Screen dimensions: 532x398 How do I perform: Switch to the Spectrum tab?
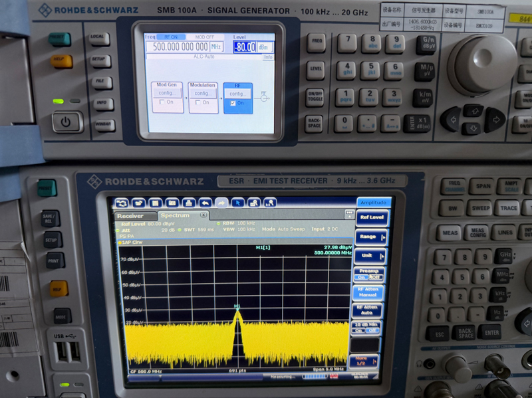pos(184,215)
